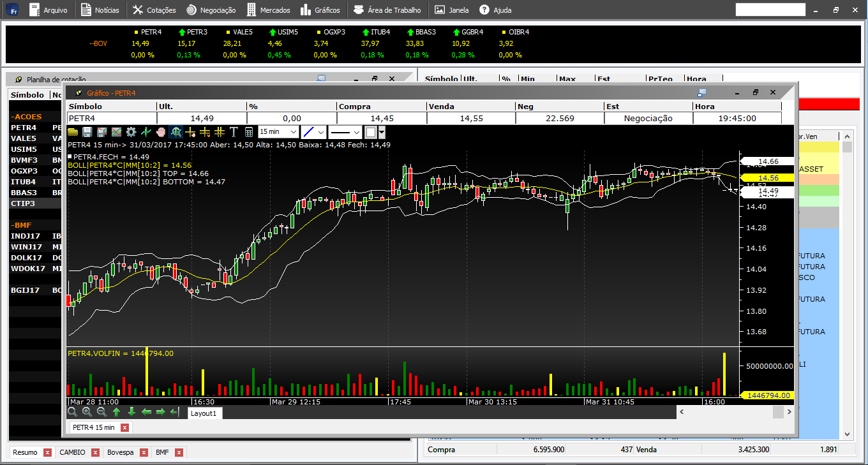Move chart right with green right arrow
868x465 pixels.
click(161, 412)
